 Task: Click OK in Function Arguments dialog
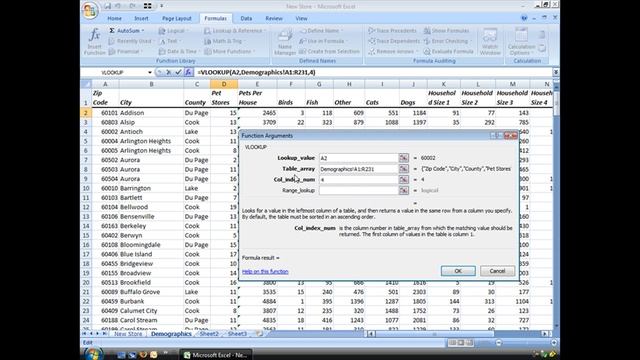[x=458, y=271]
